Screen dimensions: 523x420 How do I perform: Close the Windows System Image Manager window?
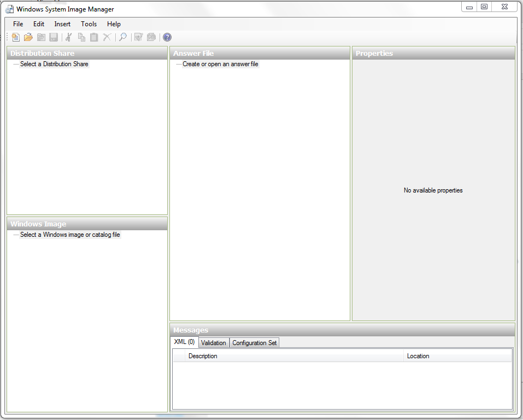coord(504,7)
